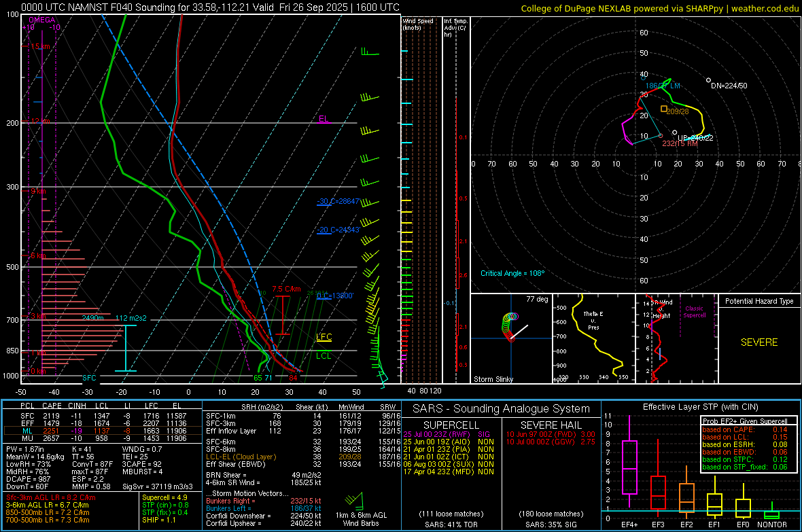This screenshot has width=802, height=532.
Task: Click the Potential Hazard Type heading
Action: 759,301
